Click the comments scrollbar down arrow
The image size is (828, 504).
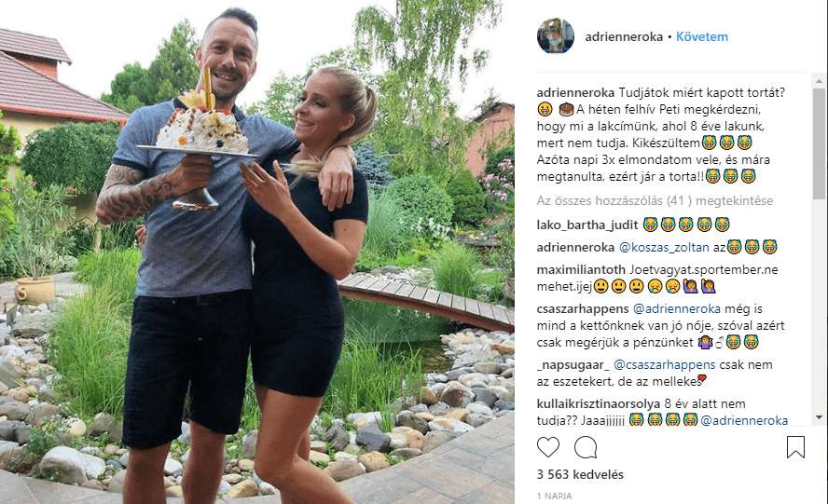[819, 417]
